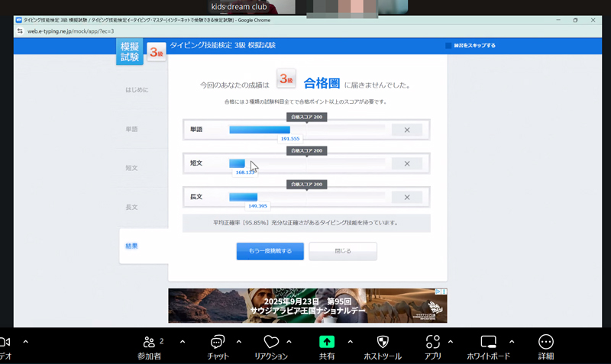This screenshot has width=611, height=364.
Task: Expand the chevron next to 共有
Action: click(350, 341)
